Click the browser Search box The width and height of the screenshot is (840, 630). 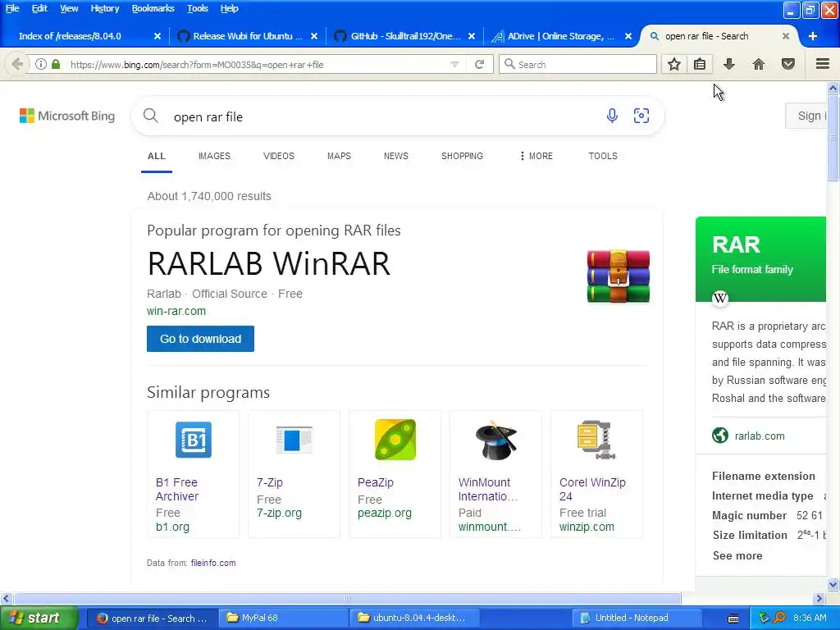pyautogui.click(x=577, y=64)
